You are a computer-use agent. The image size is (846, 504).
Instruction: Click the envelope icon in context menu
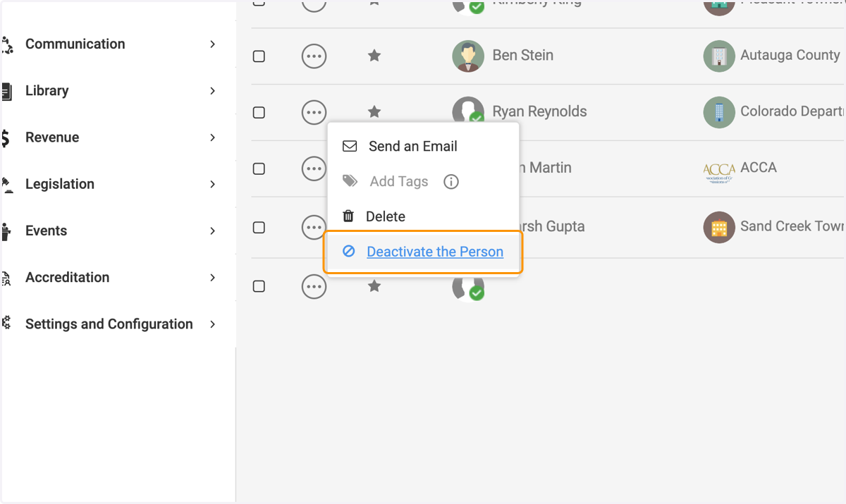click(350, 147)
